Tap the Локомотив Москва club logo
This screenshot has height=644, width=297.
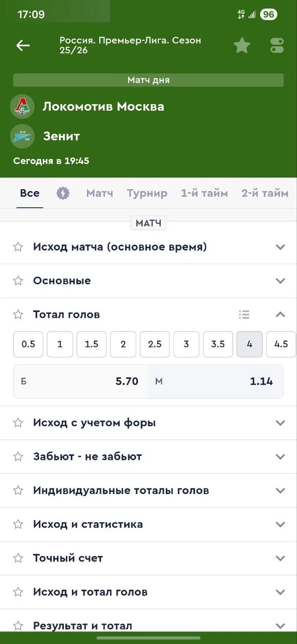[22, 106]
